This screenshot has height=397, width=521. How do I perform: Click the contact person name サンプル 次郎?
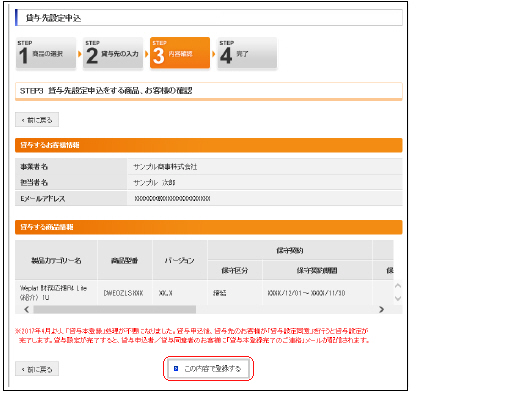tap(154, 183)
